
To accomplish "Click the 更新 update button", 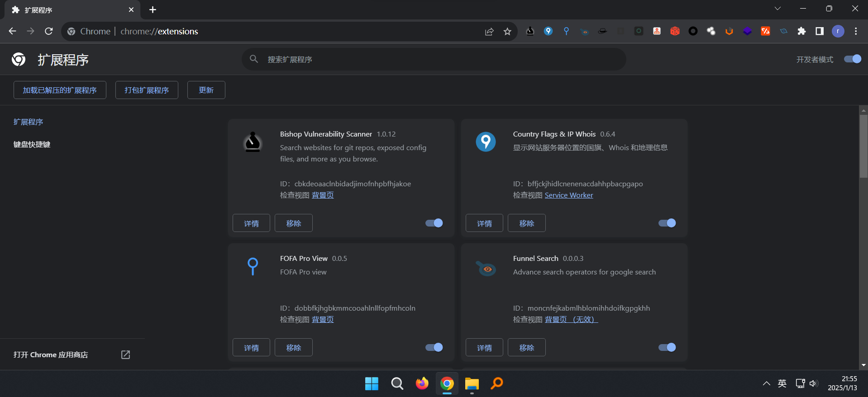I will [x=206, y=90].
